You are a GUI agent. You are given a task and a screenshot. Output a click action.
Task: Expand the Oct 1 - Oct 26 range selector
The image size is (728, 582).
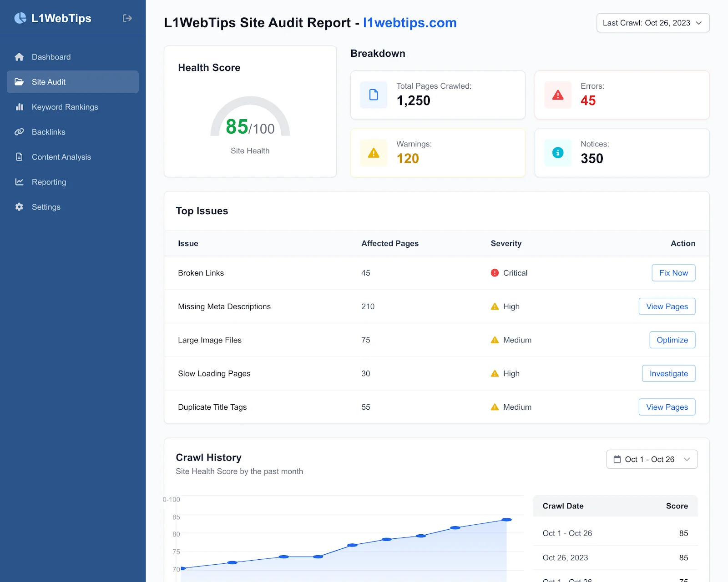(x=652, y=459)
